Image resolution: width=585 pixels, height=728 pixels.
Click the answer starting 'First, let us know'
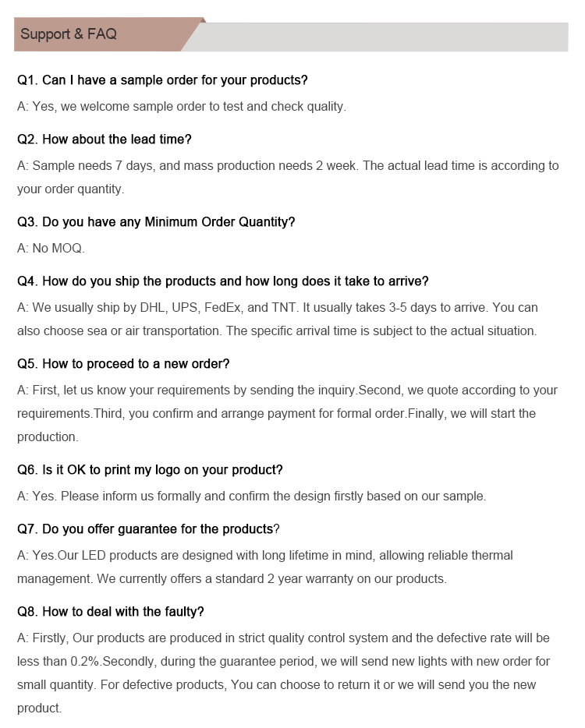pyautogui.click(x=287, y=414)
